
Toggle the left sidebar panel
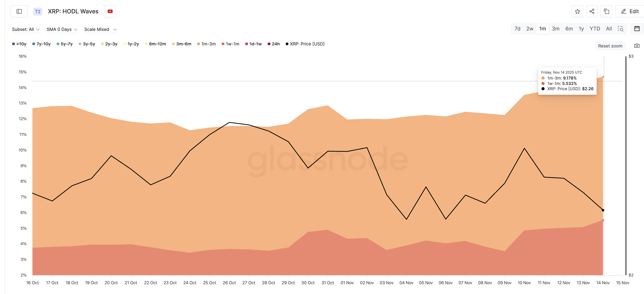click(x=19, y=11)
